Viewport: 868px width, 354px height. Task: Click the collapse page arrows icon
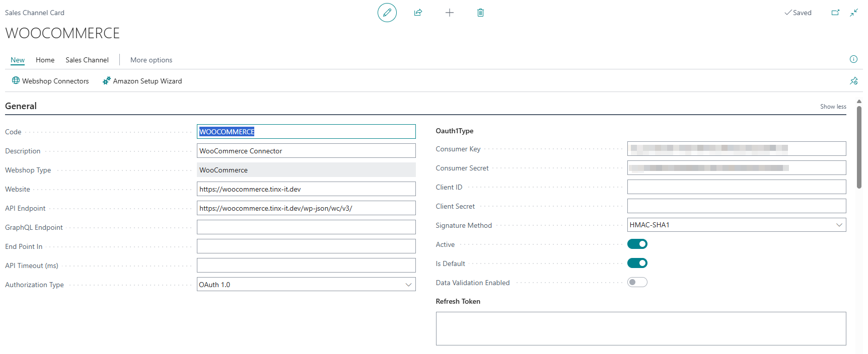(854, 13)
